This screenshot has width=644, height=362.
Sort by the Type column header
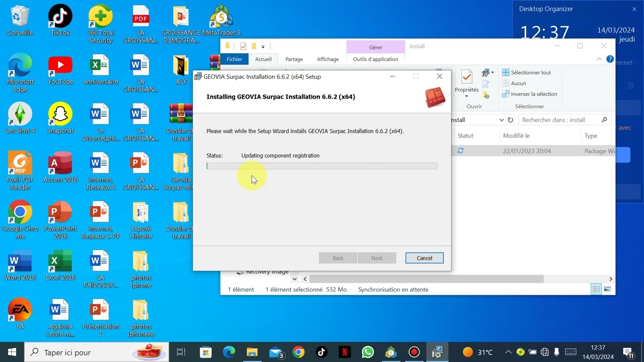[x=591, y=136]
